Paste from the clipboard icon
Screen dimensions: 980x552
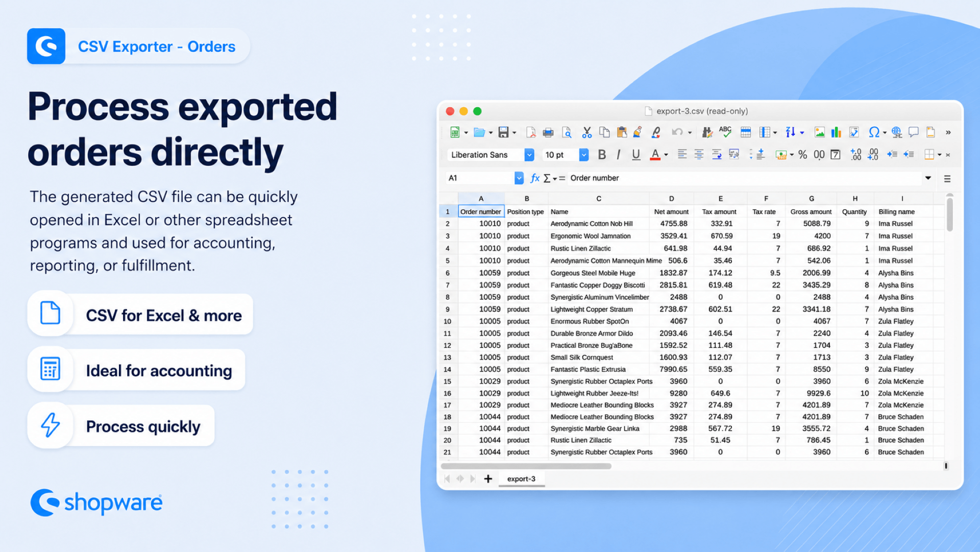tap(622, 133)
